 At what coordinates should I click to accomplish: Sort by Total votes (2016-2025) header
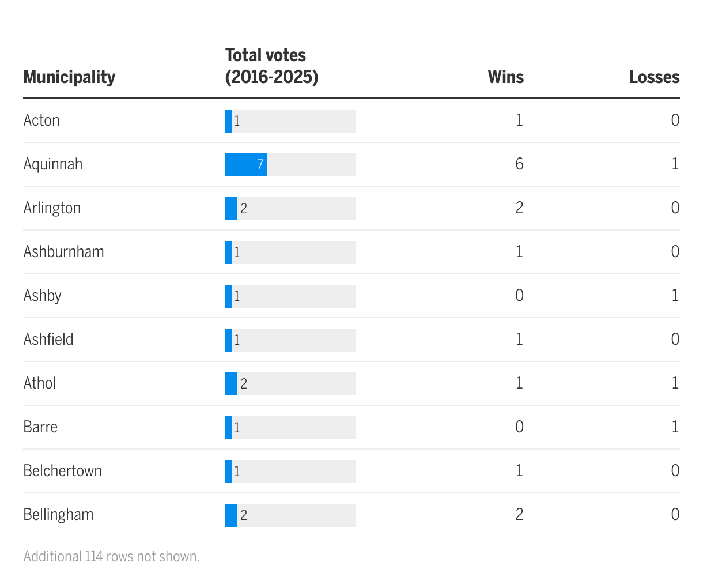coord(271,66)
